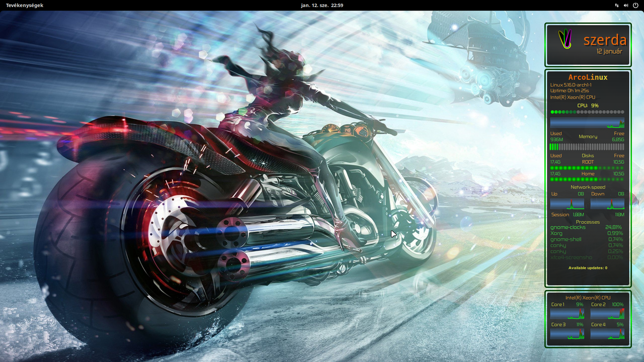The image size is (644, 362).
Task: Open the Tevékenységek activities overview
Action: coord(24,5)
